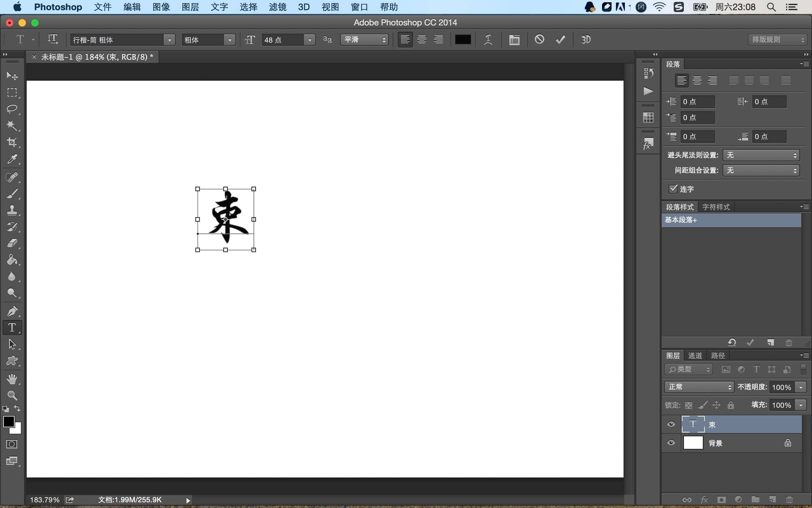The image size is (812, 508).
Task: Select the Pen tool
Action: (x=12, y=311)
